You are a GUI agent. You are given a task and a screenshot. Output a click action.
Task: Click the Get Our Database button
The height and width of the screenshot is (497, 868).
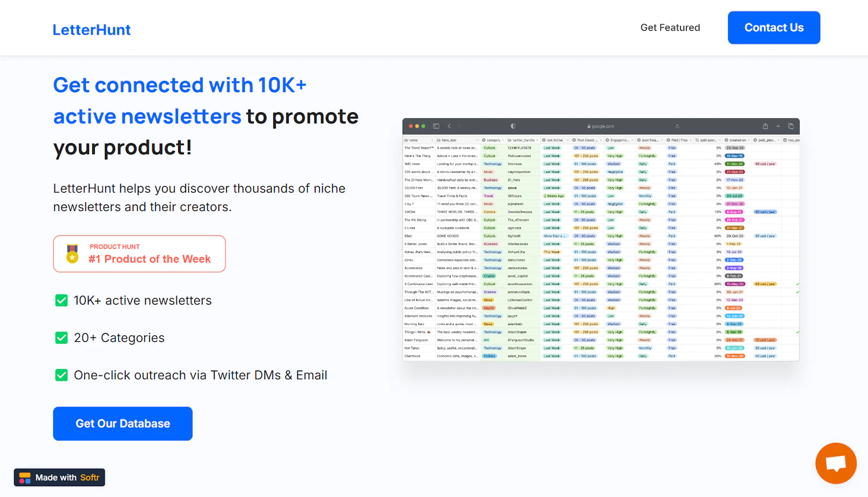(123, 424)
